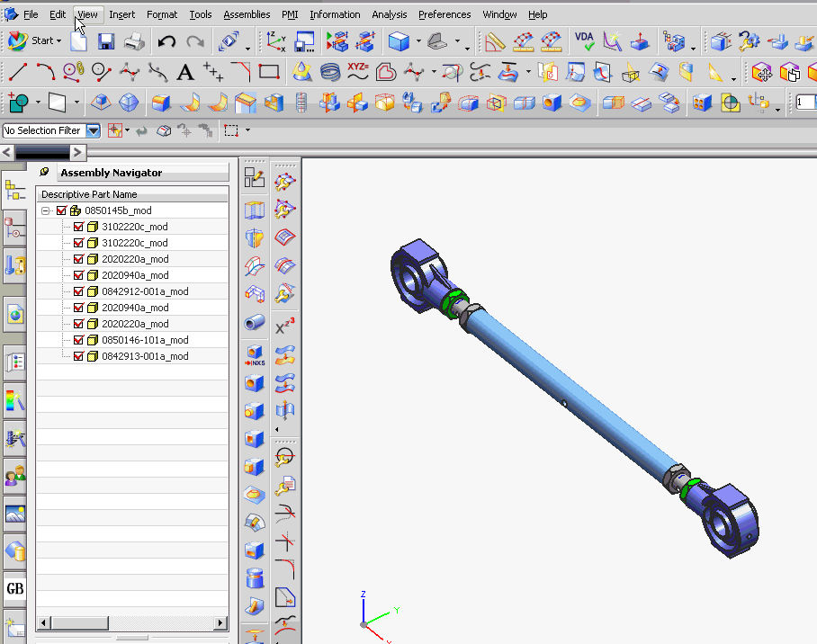Open the XYZ law curve tool
Viewport: 817px width, 644px height.
tap(358, 71)
